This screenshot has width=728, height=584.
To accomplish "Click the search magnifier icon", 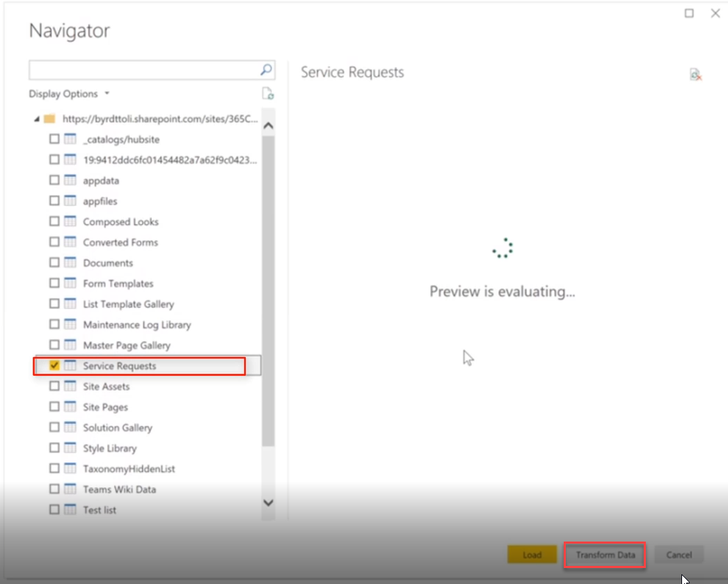I will pyautogui.click(x=266, y=70).
